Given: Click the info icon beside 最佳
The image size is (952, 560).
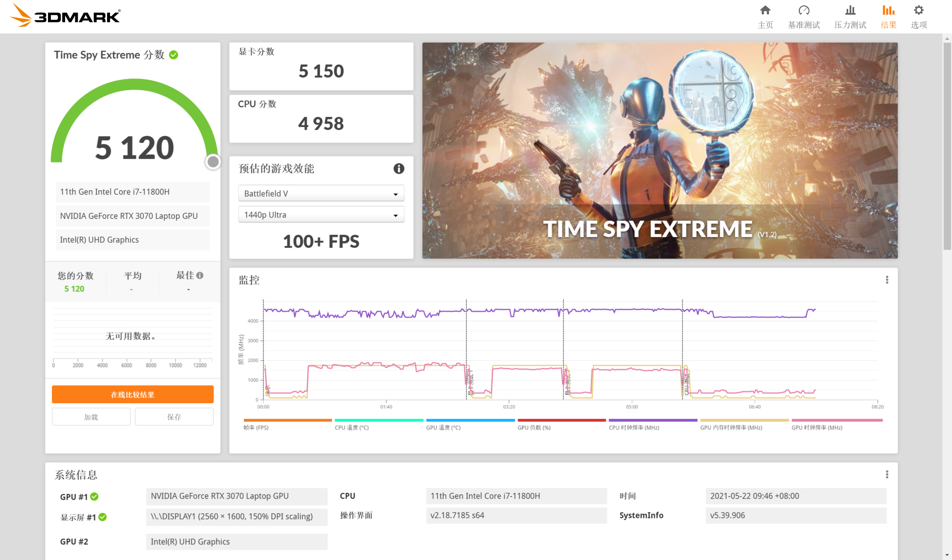Looking at the screenshot, I should pos(200,275).
